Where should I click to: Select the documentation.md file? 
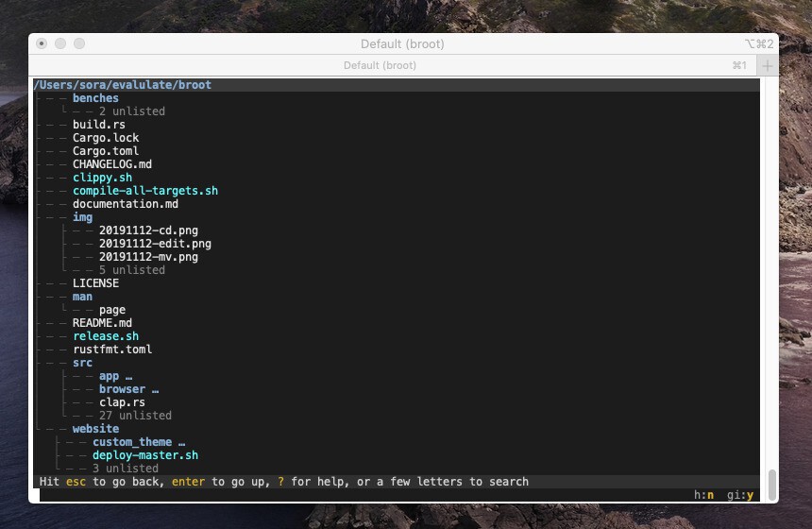point(126,204)
